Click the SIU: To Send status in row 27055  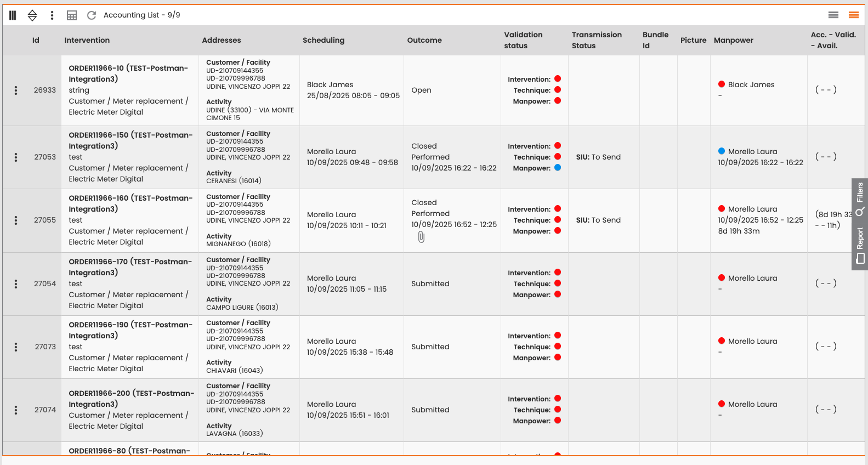tap(598, 220)
